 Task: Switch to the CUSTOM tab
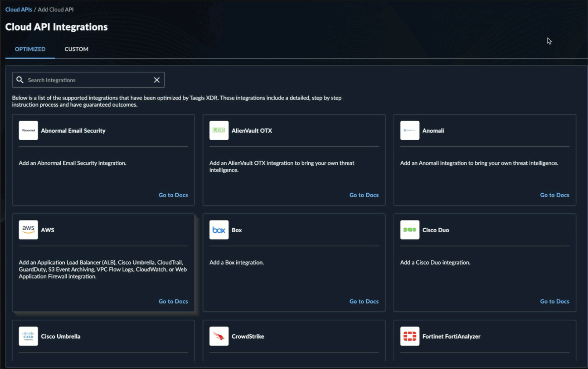[x=76, y=49]
